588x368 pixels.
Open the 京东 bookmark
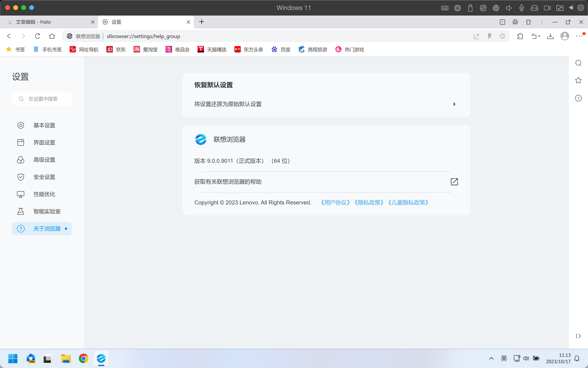click(x=116, y=49)
